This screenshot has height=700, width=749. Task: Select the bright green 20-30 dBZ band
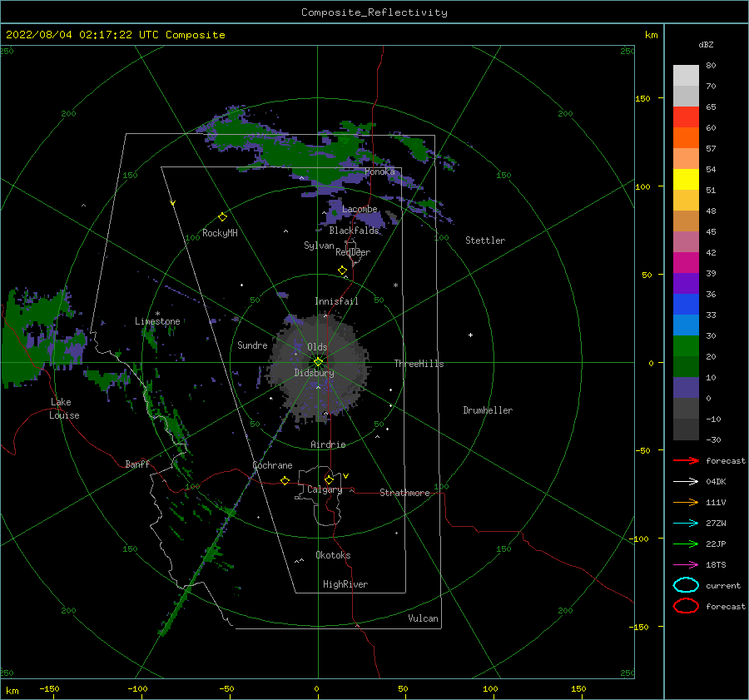coord(686,345)
